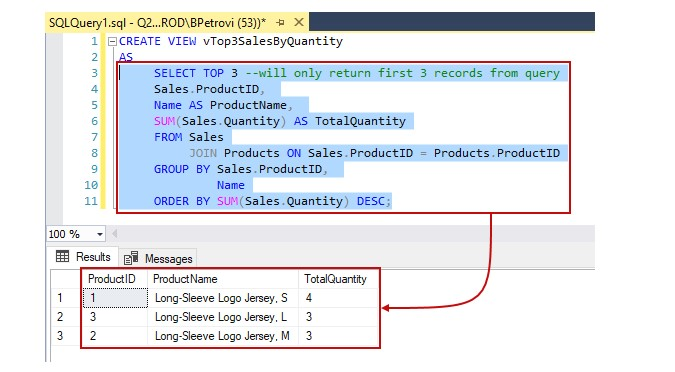The height and width of the screenshot is (372, 675).
Task: Click the Messages tab icon
Action: pos(131,258)
